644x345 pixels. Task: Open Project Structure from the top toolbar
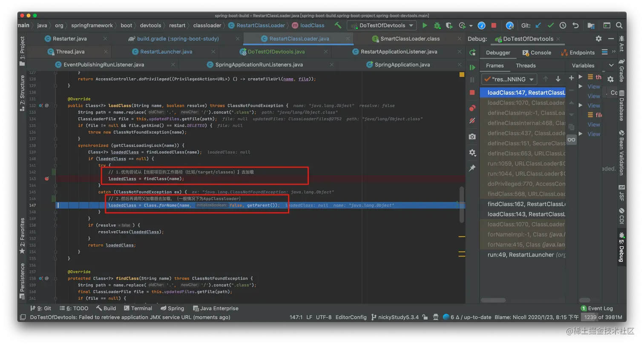tap(591, 25)
